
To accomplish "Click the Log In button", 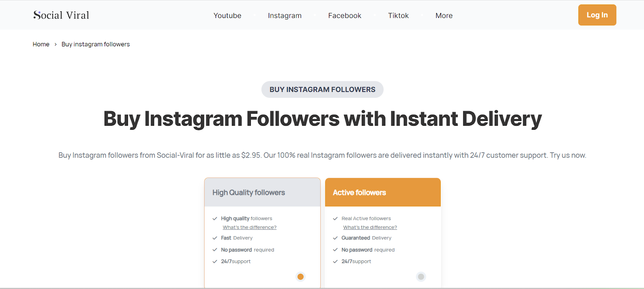I will coord(597,15).
